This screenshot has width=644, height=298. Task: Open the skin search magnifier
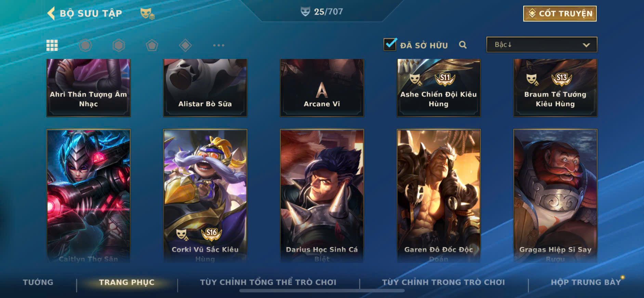click(x=463, y=45)
